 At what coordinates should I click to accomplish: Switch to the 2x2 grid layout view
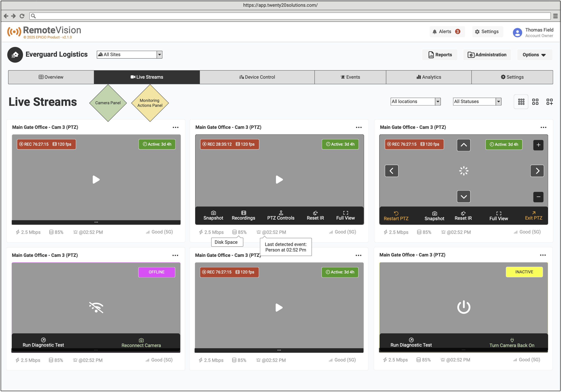[536, 101]
